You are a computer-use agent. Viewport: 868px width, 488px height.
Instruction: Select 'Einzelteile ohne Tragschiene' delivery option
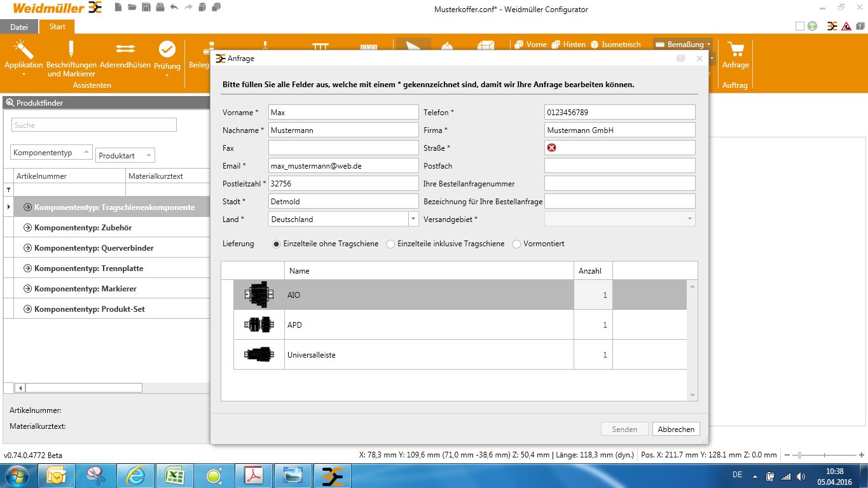click(x=276, y=244)
